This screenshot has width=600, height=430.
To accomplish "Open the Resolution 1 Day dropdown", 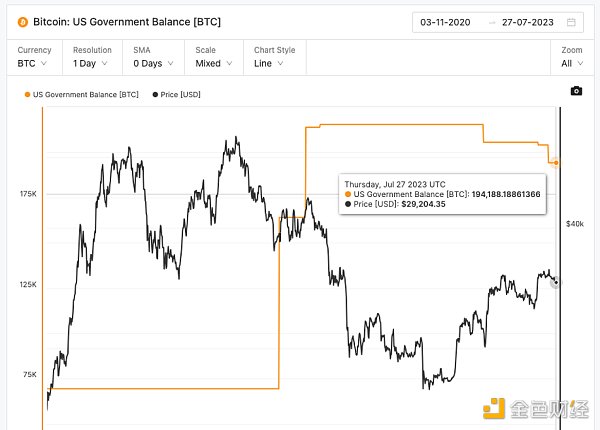I will [96, 63].
